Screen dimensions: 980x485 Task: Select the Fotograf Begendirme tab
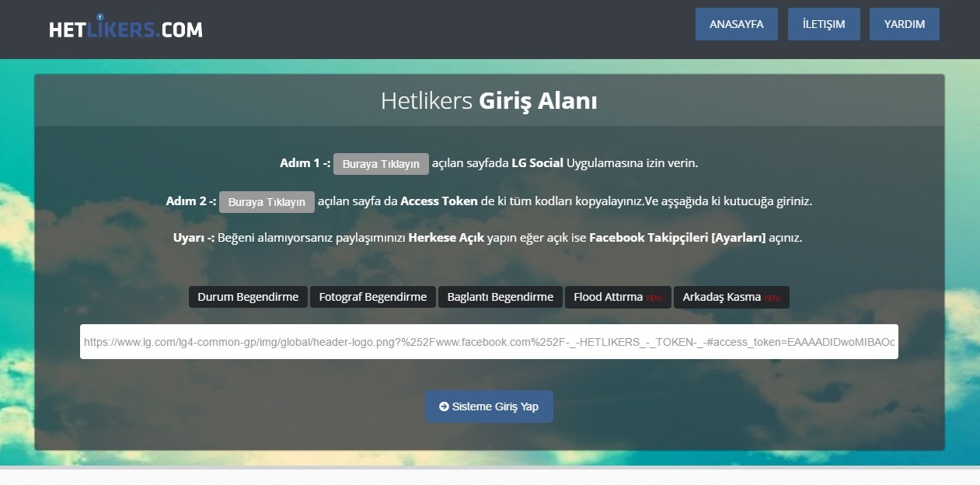coord(373,297)
